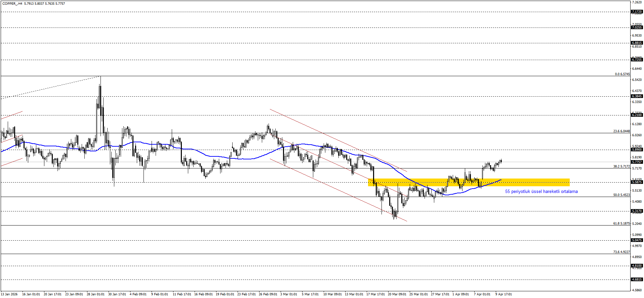Click the Fibonacci 61.8 5.1875 label

pos(621,223)
